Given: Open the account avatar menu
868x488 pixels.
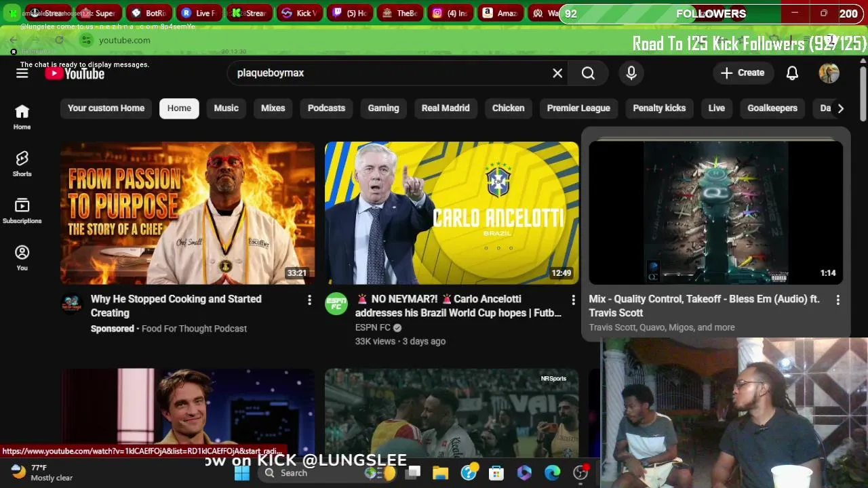Looking at the screenshot, I should pyautogui.click(x=829, y=73).
